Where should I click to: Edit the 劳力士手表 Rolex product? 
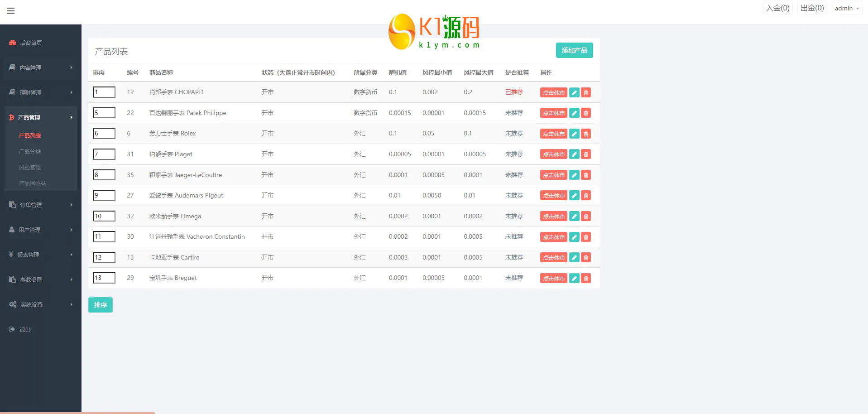click(x=574, y=134)
